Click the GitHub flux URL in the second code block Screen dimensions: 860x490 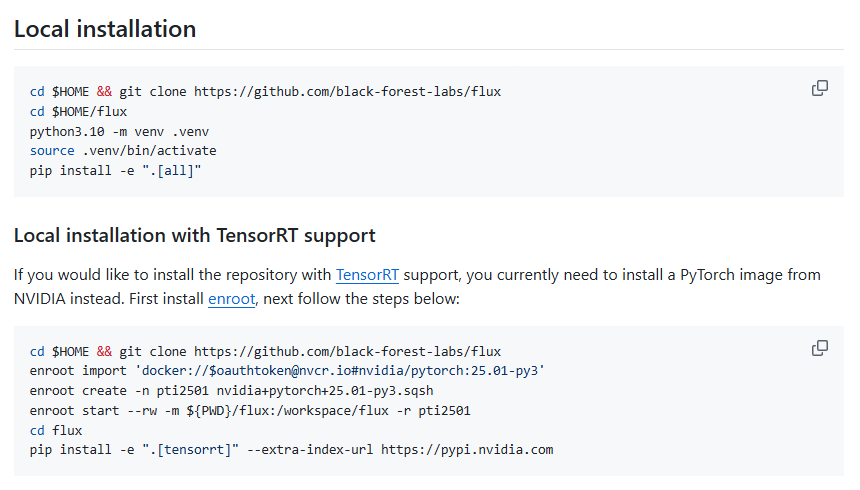click(347, 351)
